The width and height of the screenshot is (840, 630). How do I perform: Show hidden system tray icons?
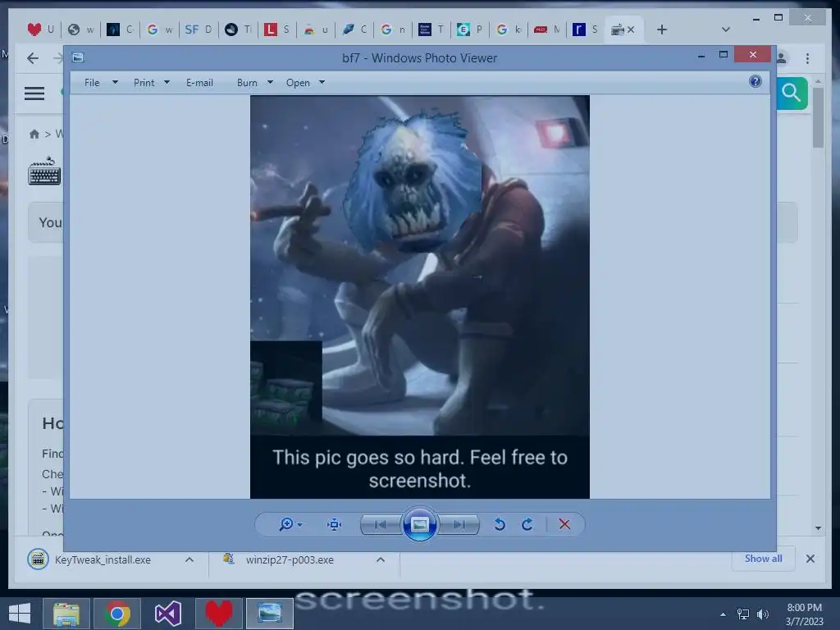point(724,614)
